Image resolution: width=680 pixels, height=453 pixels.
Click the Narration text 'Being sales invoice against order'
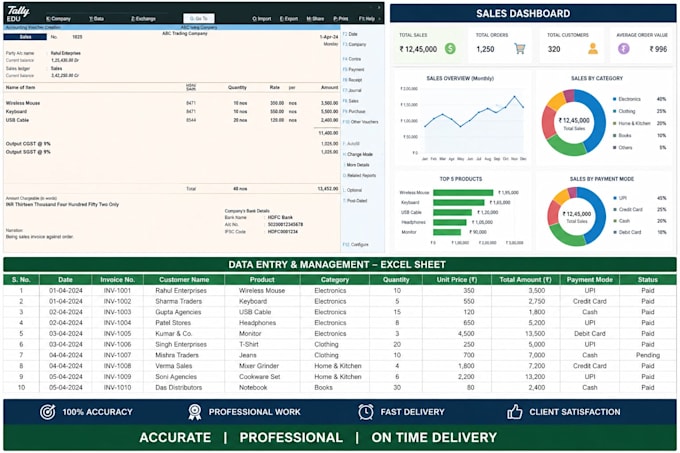tap(39, 237)
